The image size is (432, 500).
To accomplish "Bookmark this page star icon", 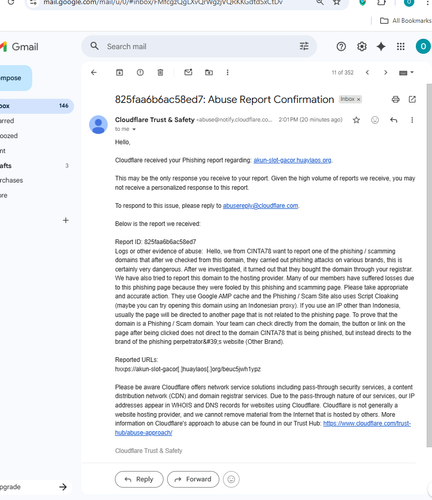I will (337, 2).
